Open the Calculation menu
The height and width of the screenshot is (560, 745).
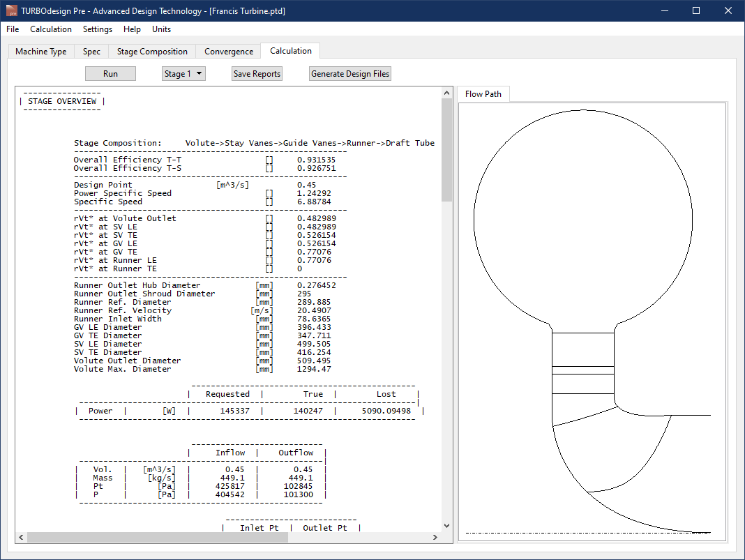[x=51, y=29]
